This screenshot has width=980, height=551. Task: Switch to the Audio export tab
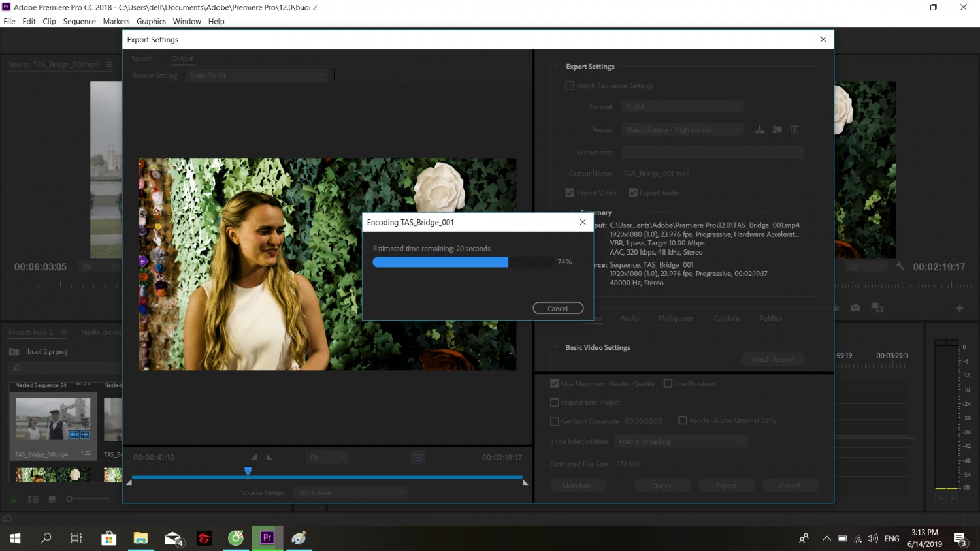630,318
